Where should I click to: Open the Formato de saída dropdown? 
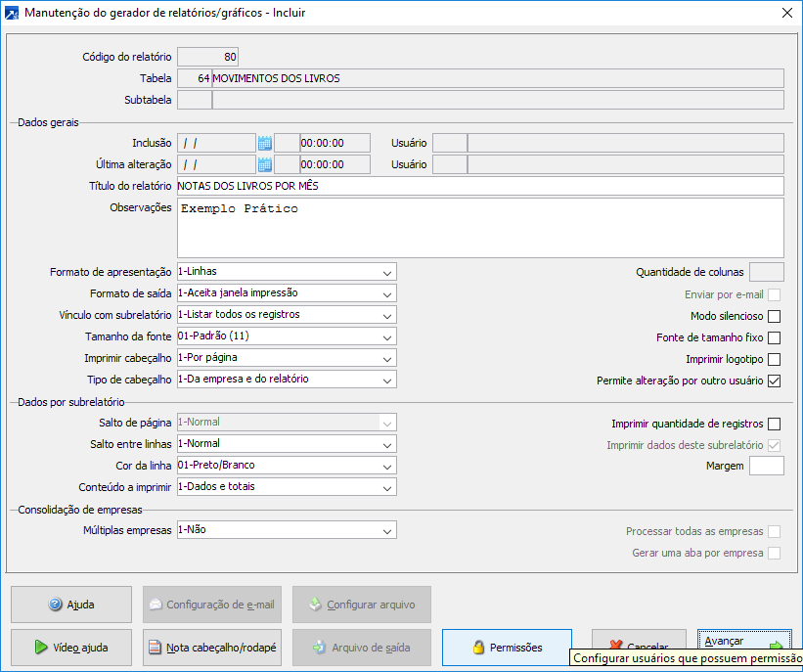(x=387, y=293)
